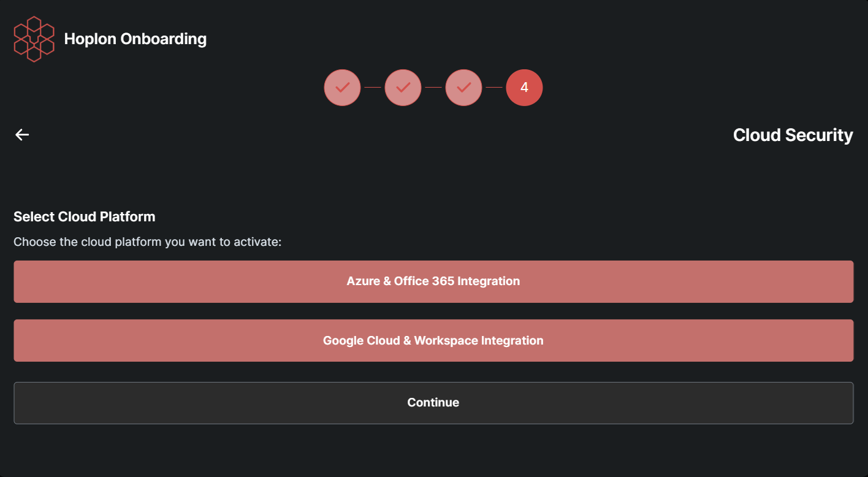Click the word Onboarding in the title

click(163, 39)
